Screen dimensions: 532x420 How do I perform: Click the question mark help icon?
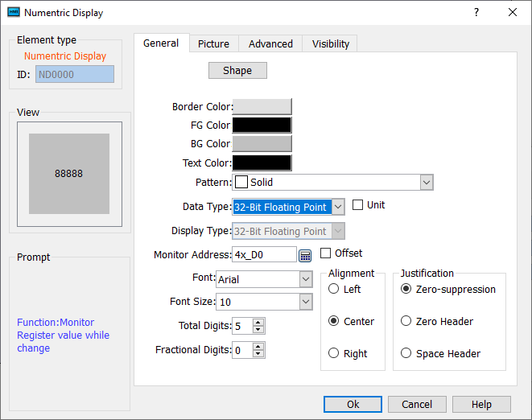pos(476,13)
